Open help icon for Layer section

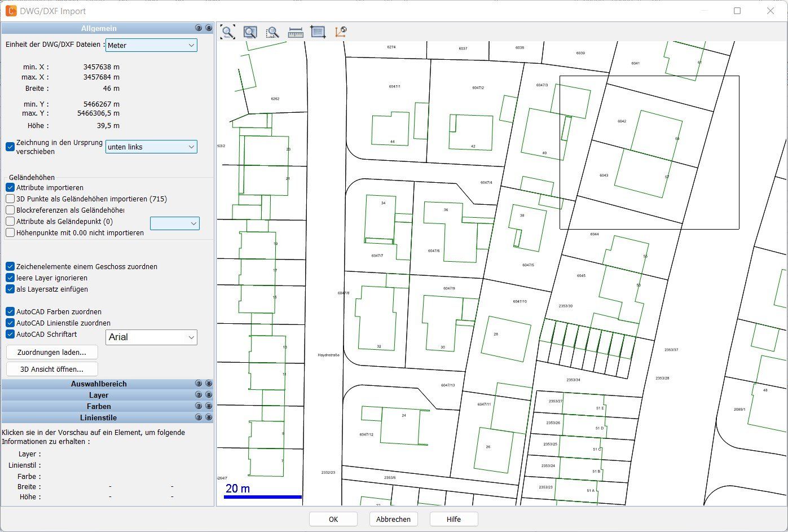pos(199,395)
